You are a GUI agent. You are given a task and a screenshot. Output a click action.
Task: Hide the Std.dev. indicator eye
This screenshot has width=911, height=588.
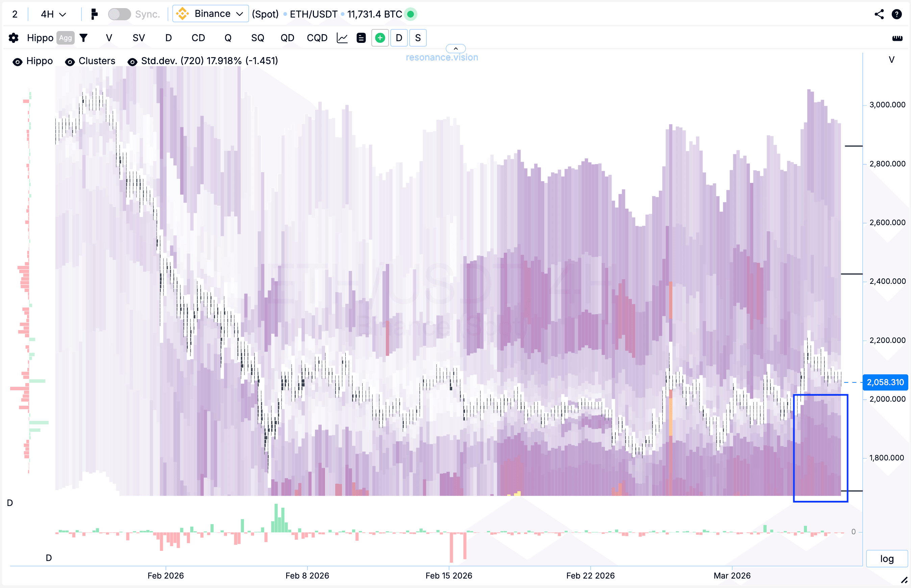click(x=132, y=61)
